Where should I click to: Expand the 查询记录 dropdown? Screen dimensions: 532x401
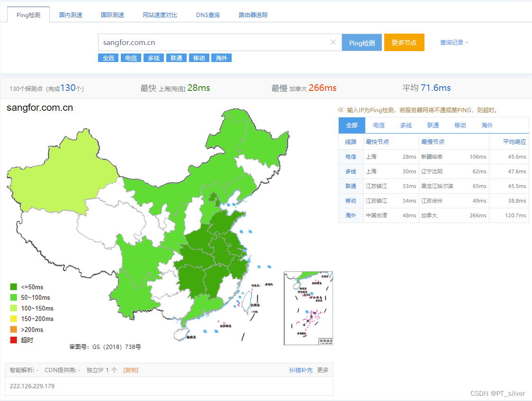point(454,42)
